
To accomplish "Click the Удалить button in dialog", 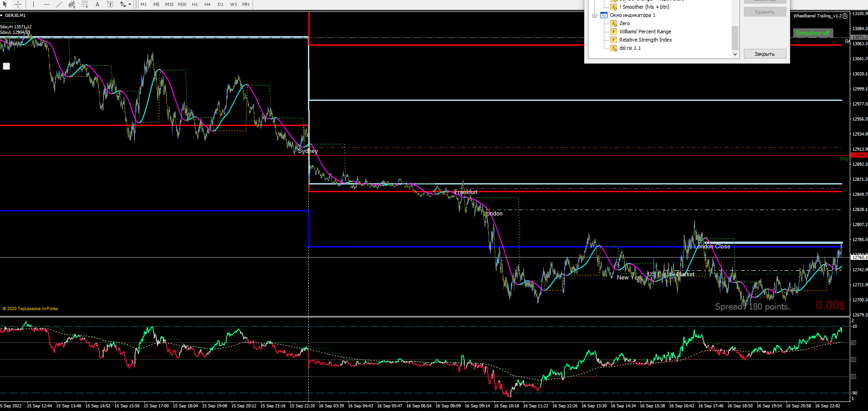I will click(x=765, y=12).
